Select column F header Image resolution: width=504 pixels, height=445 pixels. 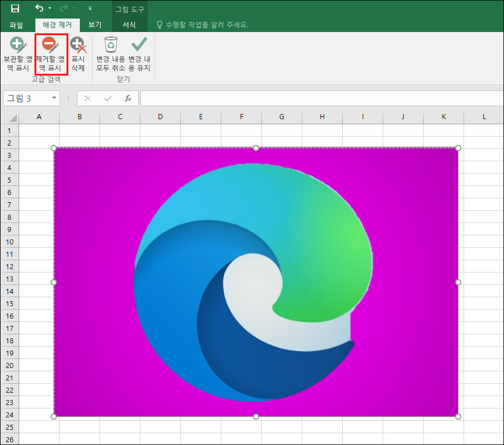point(242,117)
